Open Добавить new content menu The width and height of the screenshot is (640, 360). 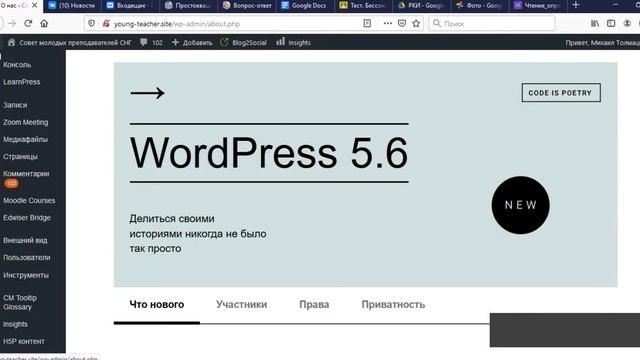point(192,42)
